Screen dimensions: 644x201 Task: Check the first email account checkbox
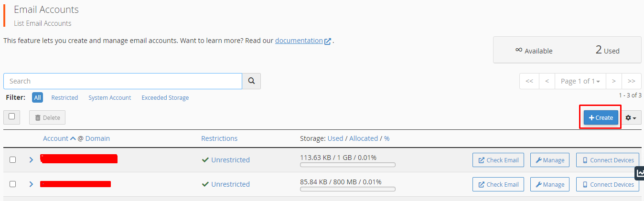pyautogui.click(x=13, y=160)
